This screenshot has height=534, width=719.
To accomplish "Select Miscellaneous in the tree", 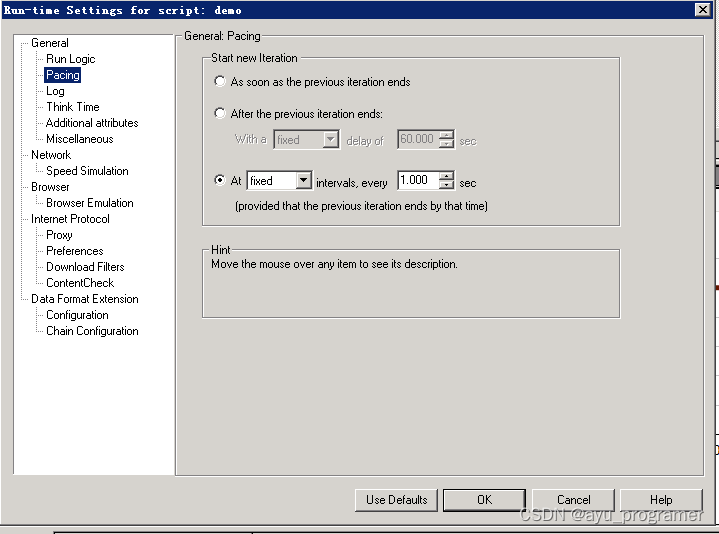I will [x=80, y=139].
